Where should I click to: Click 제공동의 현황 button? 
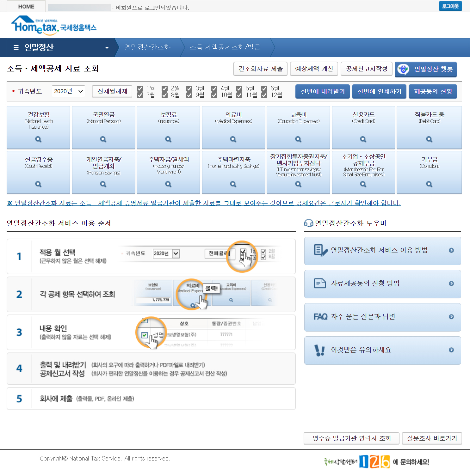tap(433, 91)
